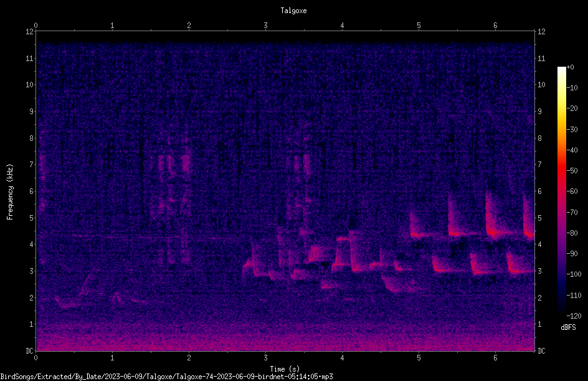Click the Frequency (kHz) axis label
The height and width of the screenshot is (381, 588).
tap(10, 192)
